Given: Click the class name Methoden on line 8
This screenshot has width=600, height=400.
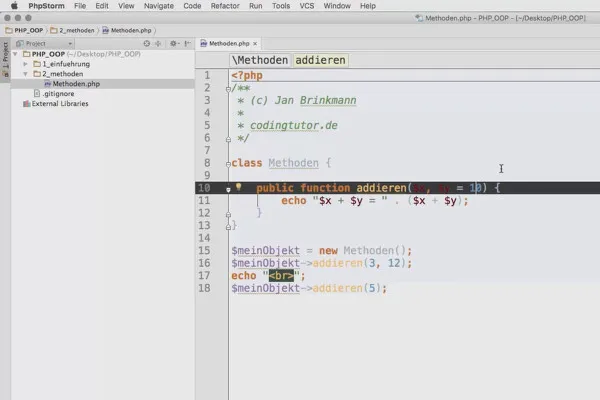Looking at the screenshot, I should 293,163.
